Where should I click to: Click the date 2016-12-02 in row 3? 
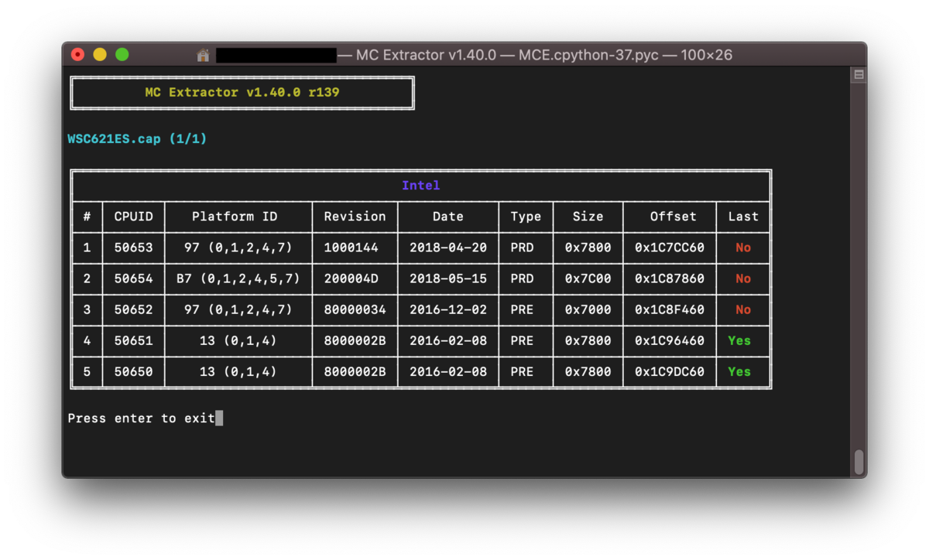[448, 309]
